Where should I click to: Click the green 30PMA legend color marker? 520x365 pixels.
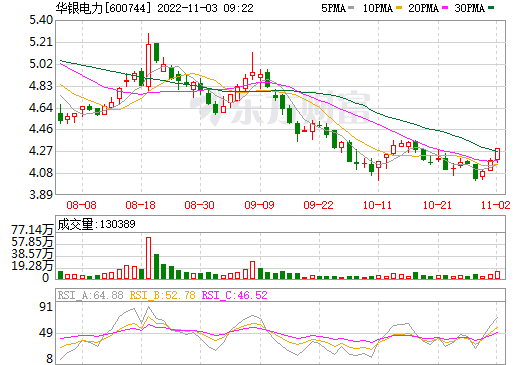click(x=491, y=8)
